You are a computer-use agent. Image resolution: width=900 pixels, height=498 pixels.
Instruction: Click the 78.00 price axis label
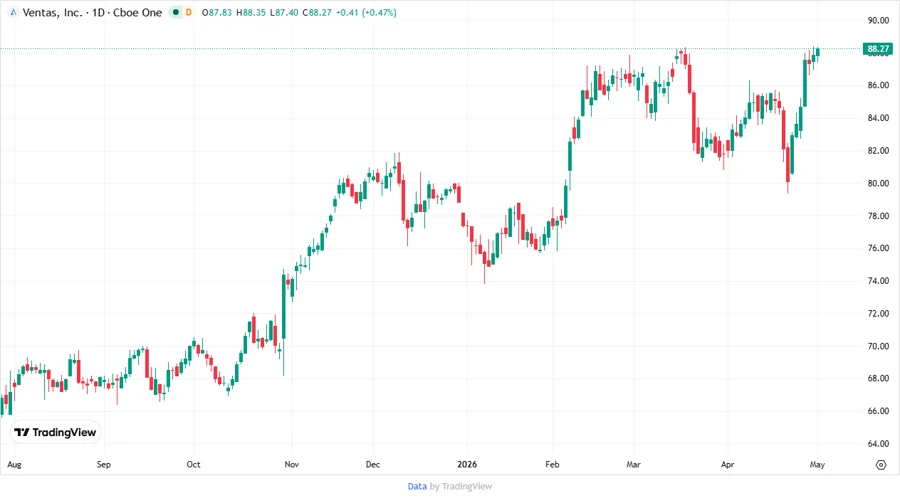point(878,216)
